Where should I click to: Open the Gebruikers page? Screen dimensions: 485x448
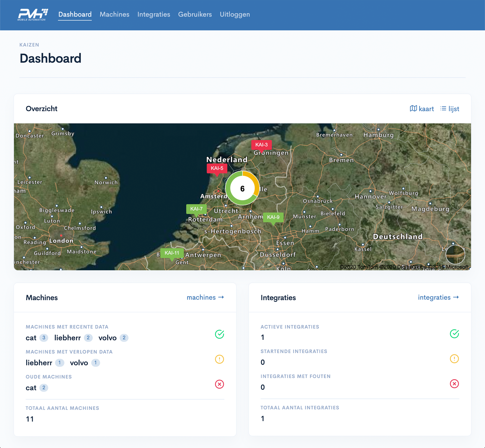(195, 14)
